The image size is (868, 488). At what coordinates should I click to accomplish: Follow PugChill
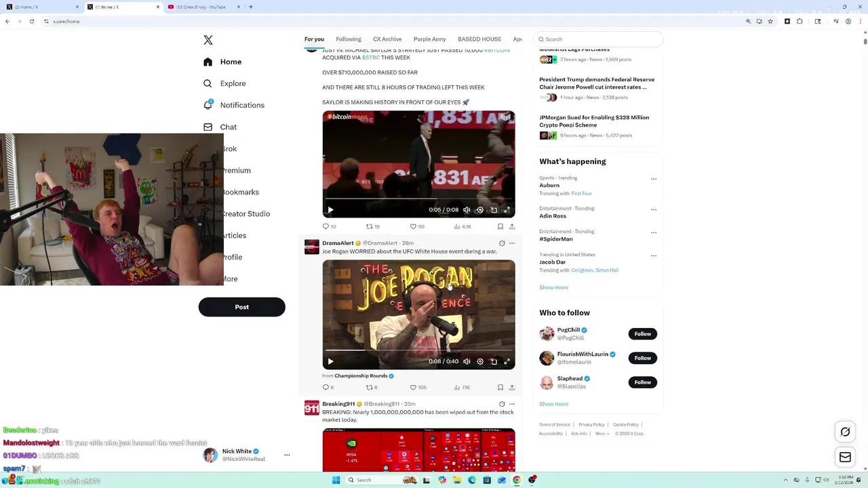(643, 333)
